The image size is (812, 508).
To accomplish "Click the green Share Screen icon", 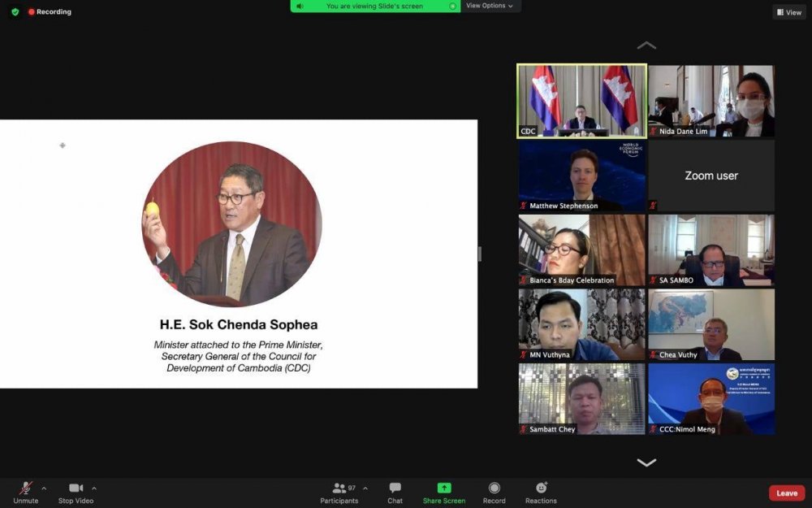I will [444, 488].
